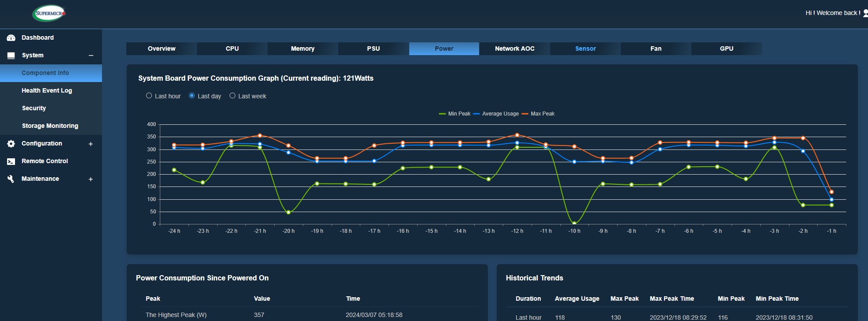Click the Max Peak point at -1 h
868x321 pixels.
coord(831,192)
